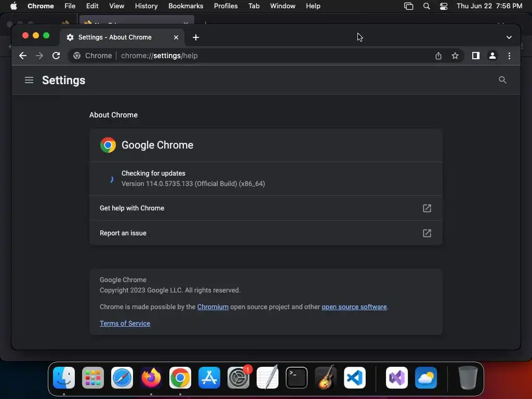Open the File menu

point(70,6)
